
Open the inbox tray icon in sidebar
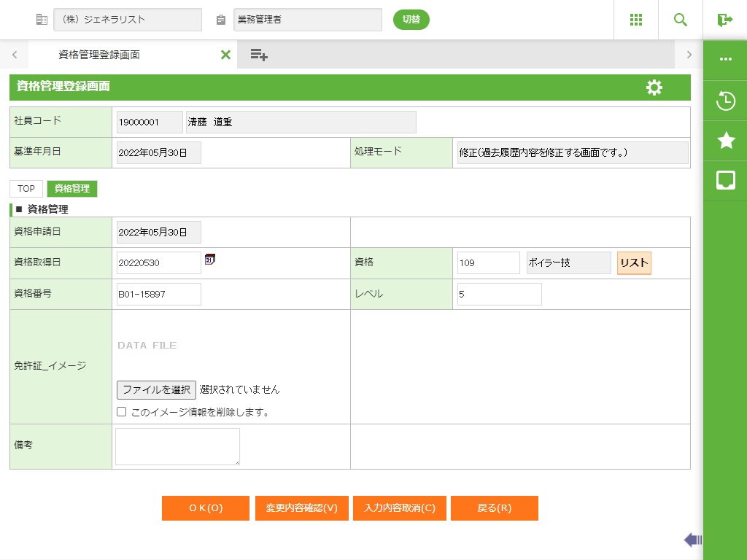pyautogui.click(x=725, y=180)
